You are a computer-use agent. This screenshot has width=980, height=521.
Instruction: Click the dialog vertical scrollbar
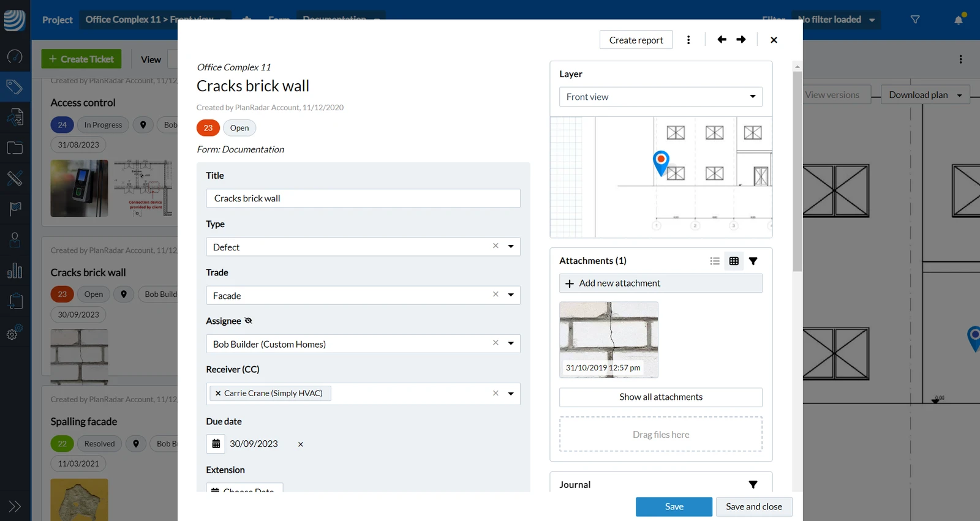797,171
